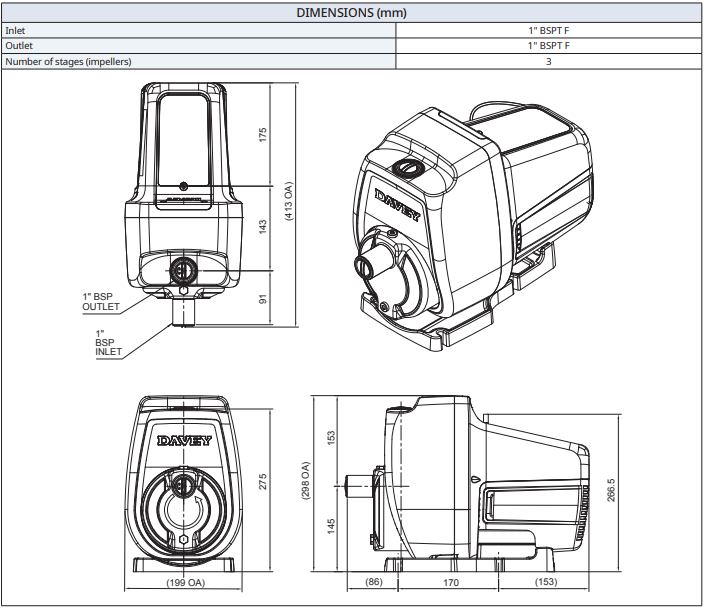Click the 153 vertical dimension in side view
This screenshot has height=609, width=711.
pyautogui.click(x=331, y=437)
